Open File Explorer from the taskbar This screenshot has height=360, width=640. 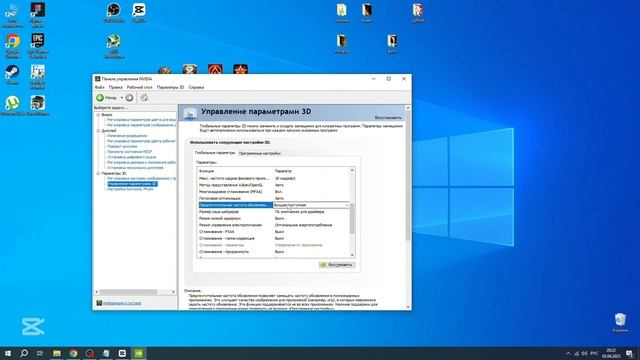57,353
